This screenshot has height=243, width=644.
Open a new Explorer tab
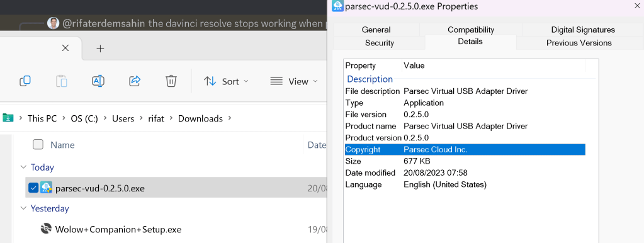point(100,48)
